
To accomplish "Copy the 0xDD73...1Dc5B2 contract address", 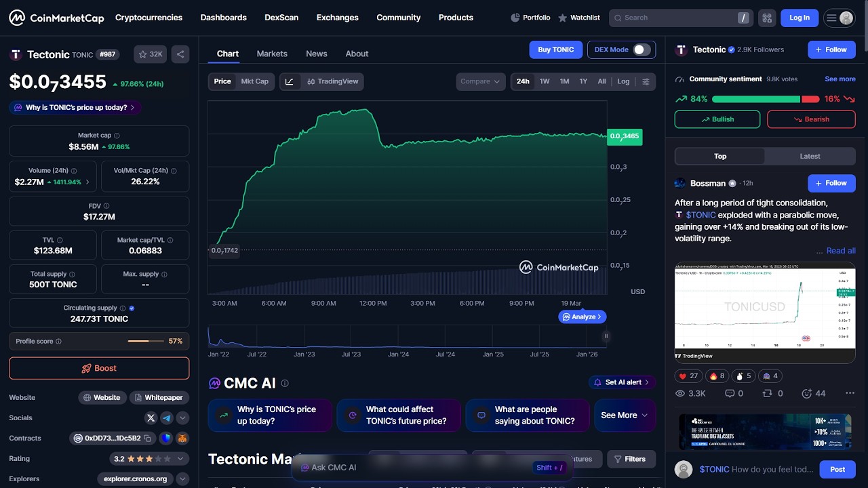I will 147,439.
